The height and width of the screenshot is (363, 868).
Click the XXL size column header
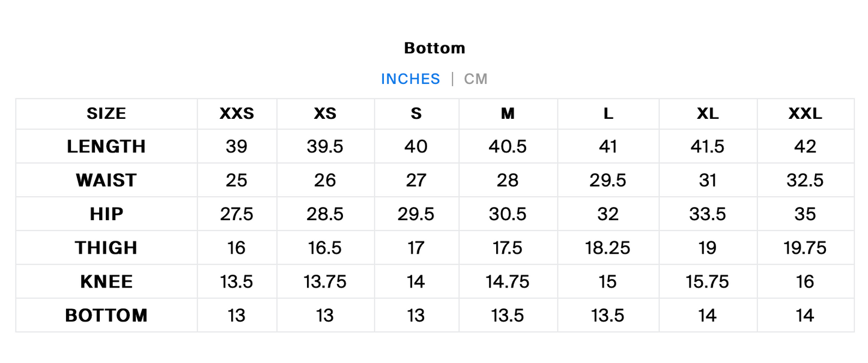point(805,114)
